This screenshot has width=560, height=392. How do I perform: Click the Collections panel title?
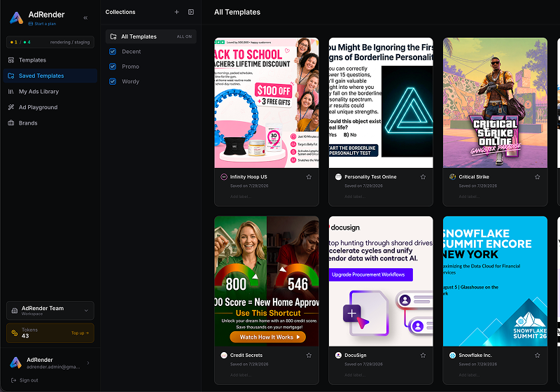tap(120, 12)
